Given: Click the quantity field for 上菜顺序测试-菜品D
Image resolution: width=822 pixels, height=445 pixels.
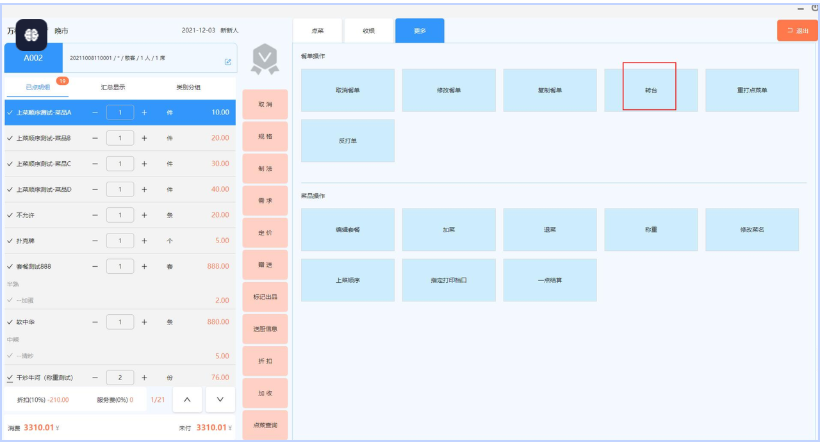Looking at the screenshot, I should (120, 189).
